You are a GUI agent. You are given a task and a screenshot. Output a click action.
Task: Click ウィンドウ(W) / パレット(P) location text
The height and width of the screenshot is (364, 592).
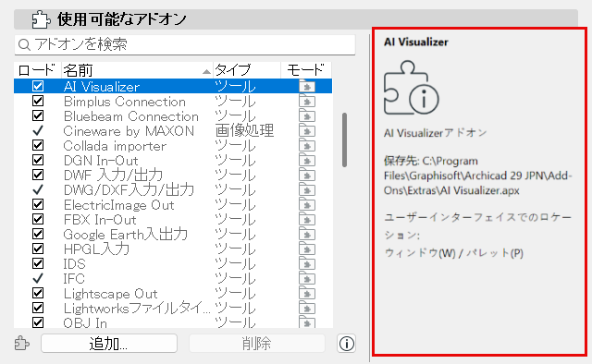pos(454,253)
